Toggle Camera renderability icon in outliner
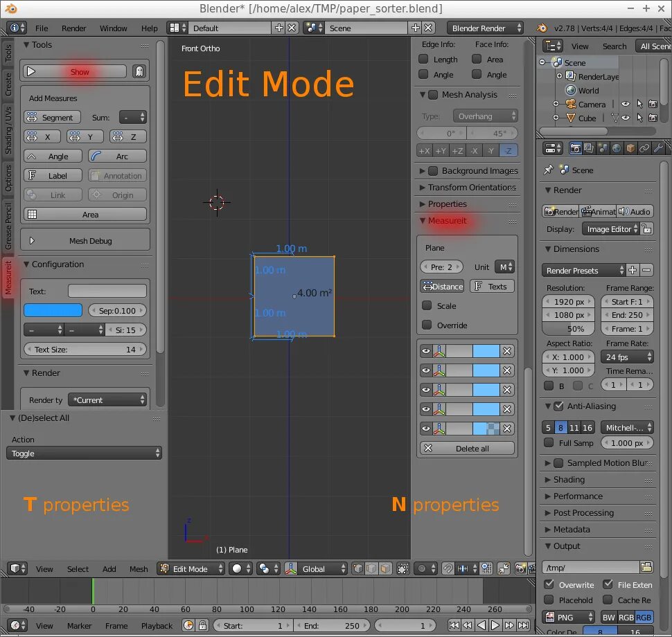This screenshot has width=672, height=637. pos(653,104)
